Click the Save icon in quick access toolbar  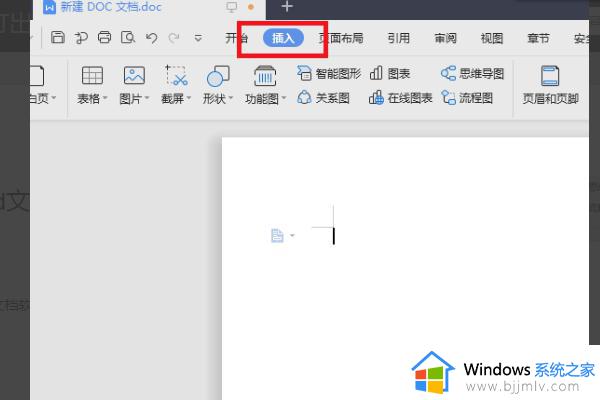(x=58, y=38)
